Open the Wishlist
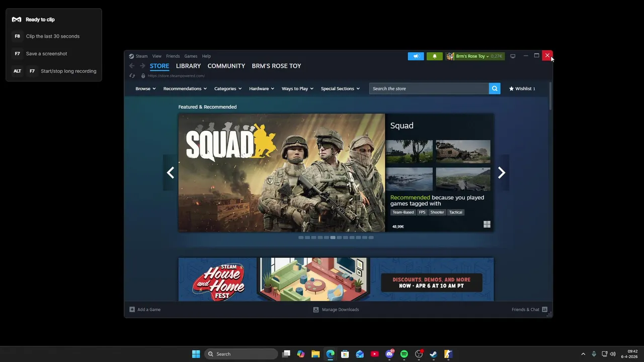This screenshot has height=362, width=644. coord(522,88)
